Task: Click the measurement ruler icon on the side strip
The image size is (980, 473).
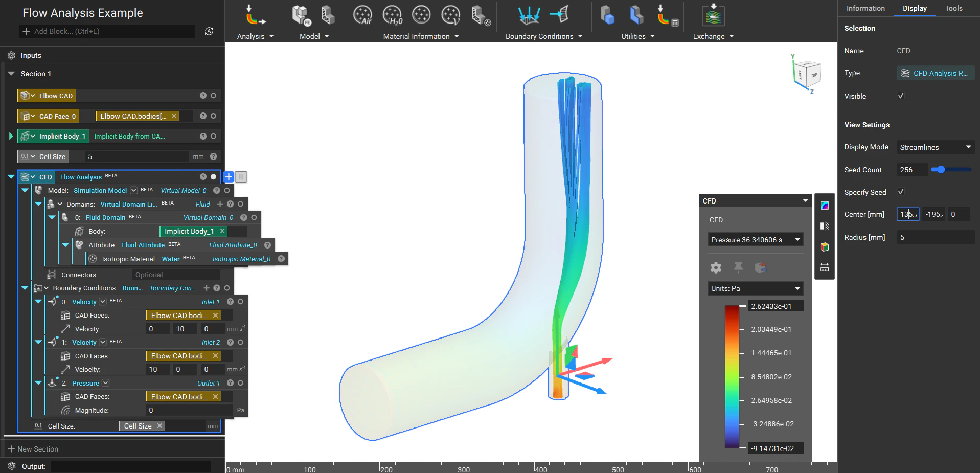Action: [x=825, y=267]
